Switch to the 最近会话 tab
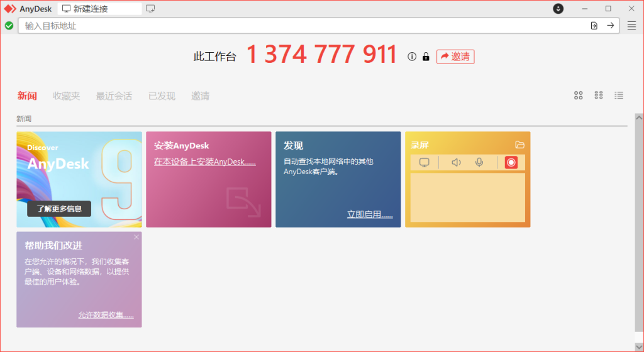 (114, 96)
